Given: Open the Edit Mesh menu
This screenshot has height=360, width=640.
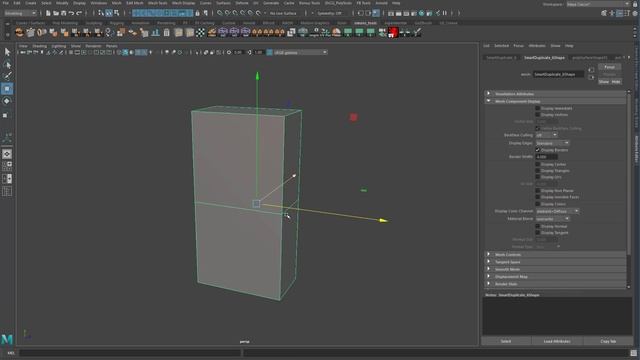Looking at the screenshot, I should tap(135, 3).
